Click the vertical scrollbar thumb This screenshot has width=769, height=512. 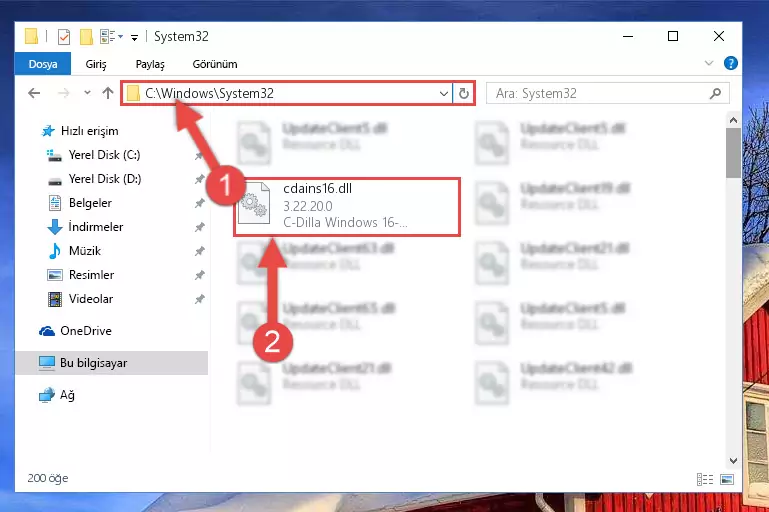733,153
